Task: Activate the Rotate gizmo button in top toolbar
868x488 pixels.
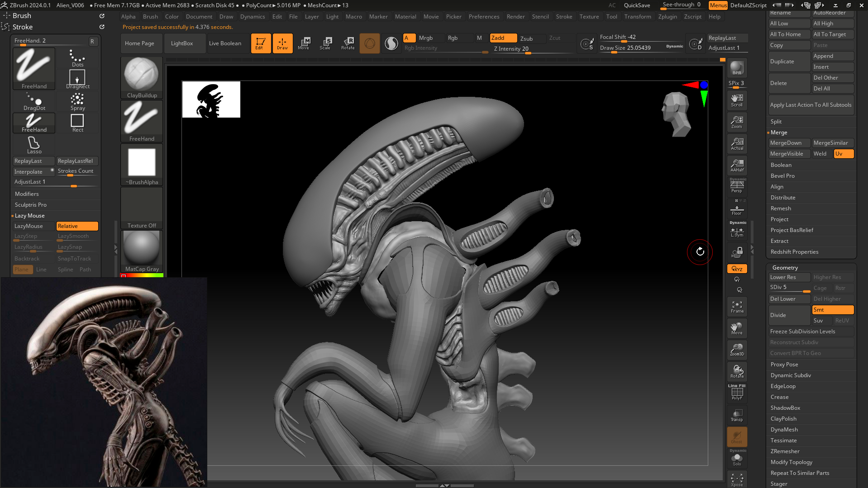Action: point(348,43)
